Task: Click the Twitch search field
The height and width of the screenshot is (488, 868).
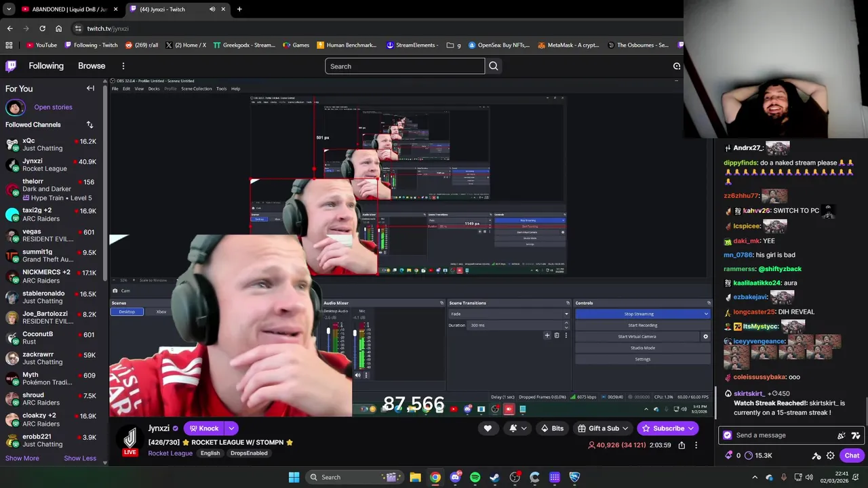Action: pos(405,66)
